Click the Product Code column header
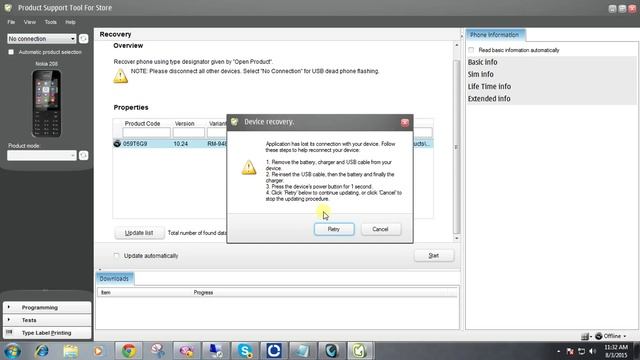640x360 pixels. 142,123
